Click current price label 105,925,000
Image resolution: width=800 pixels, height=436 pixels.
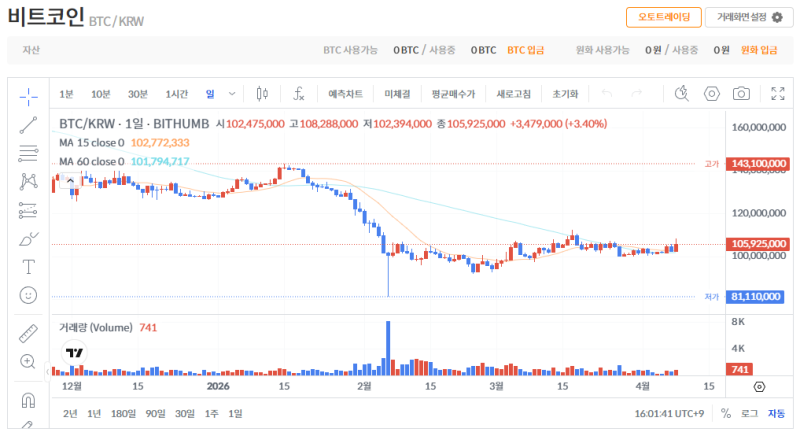(758, 244)
